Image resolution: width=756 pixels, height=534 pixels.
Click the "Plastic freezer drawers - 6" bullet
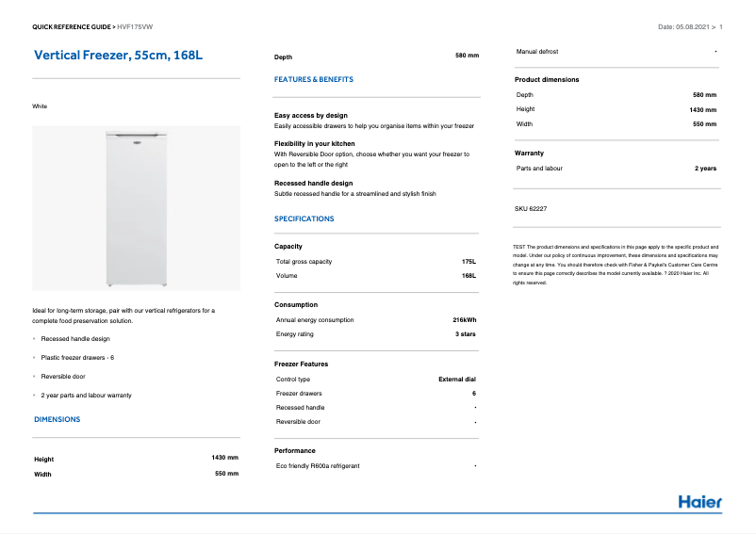[77, 358]
